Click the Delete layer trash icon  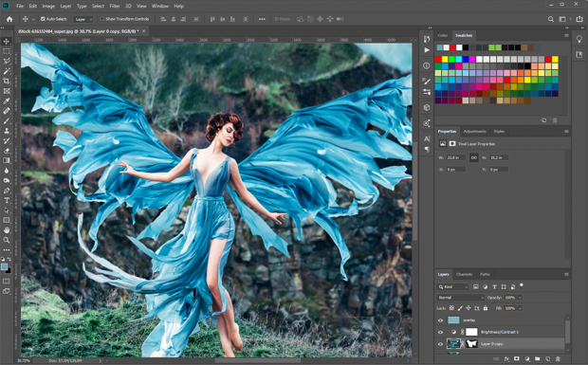558,359
